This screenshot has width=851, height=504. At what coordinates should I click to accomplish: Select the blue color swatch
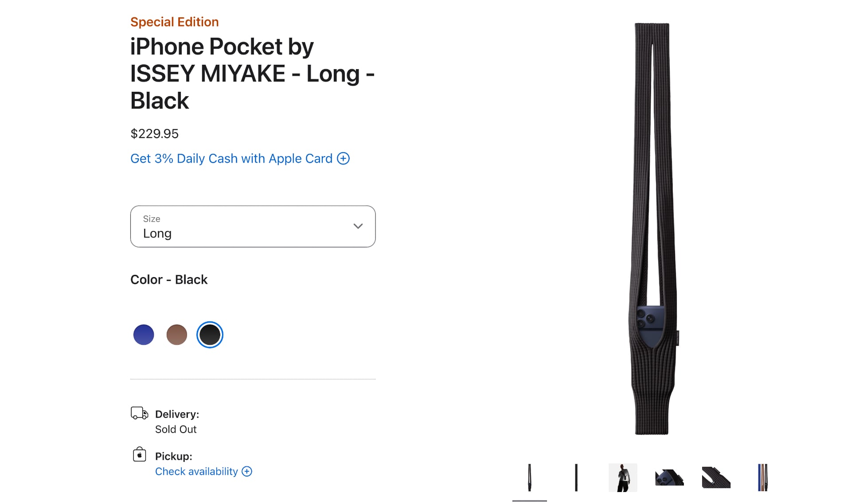click(143, 335)
